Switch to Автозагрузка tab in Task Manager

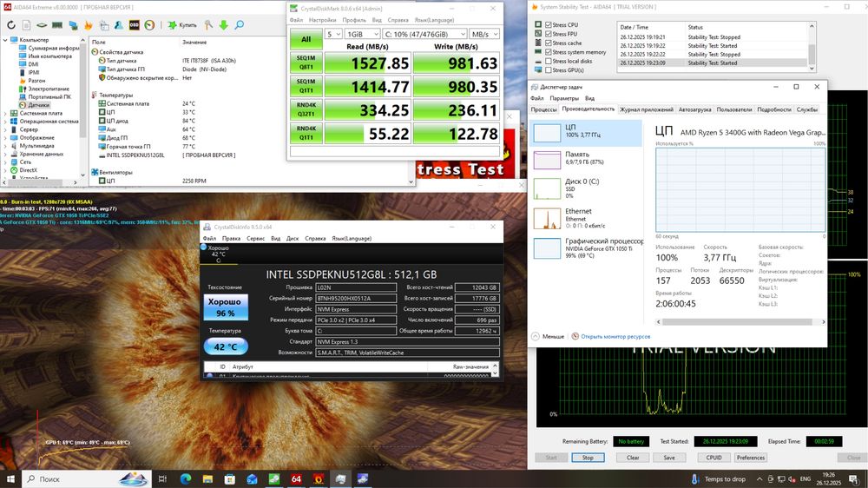coord(694,109)
